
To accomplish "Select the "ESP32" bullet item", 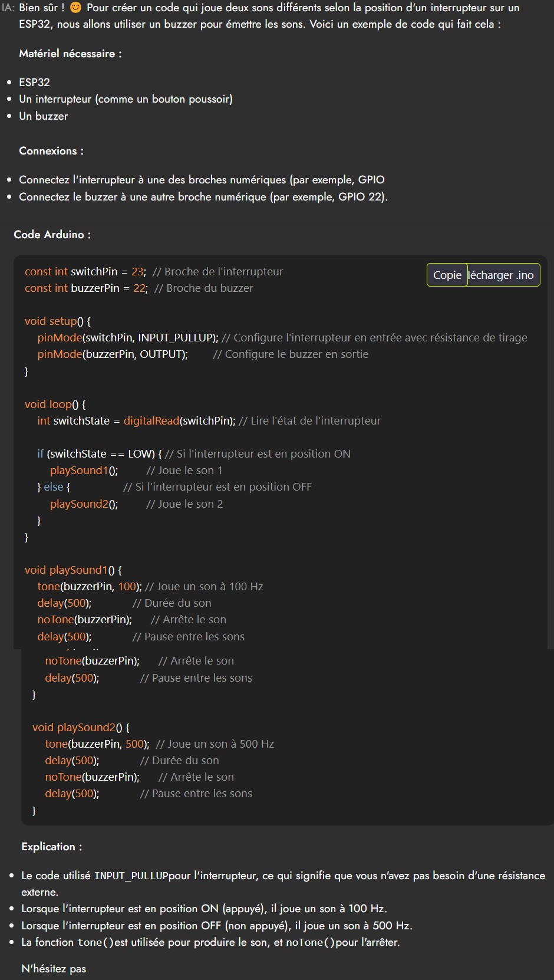I will (34, 82).
